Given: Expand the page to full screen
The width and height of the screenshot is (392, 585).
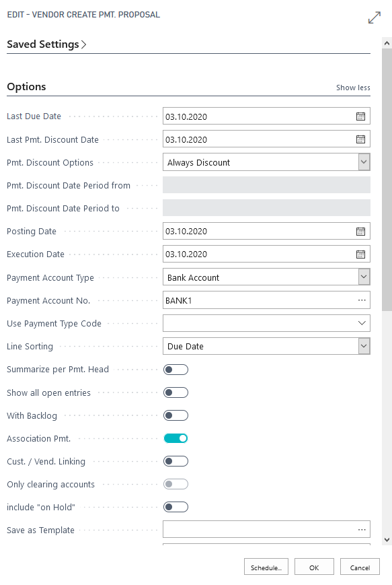Looking at the screenshot, I should (x=375, y=18).
